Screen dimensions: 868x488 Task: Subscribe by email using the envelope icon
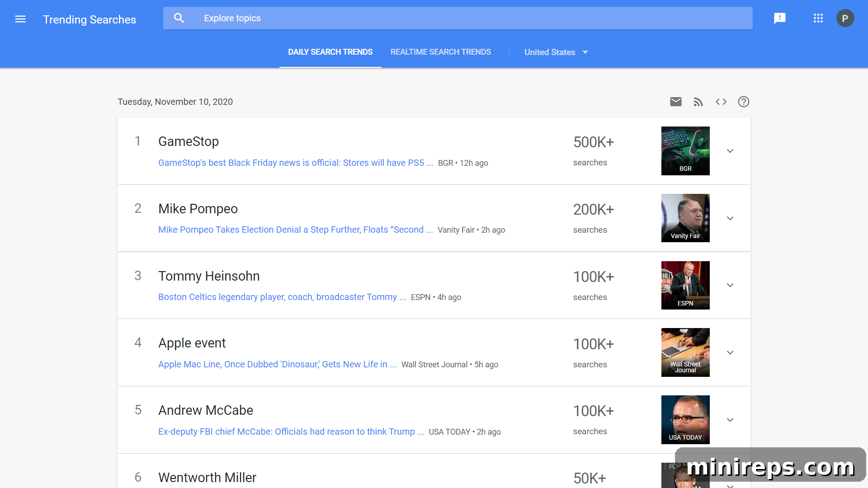click(x=676, y=102)
